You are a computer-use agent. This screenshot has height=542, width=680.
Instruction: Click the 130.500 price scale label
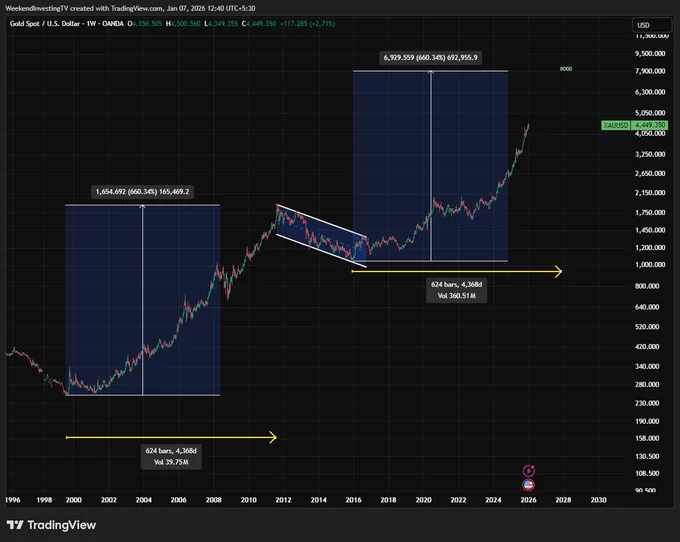[x=647, y=457]
